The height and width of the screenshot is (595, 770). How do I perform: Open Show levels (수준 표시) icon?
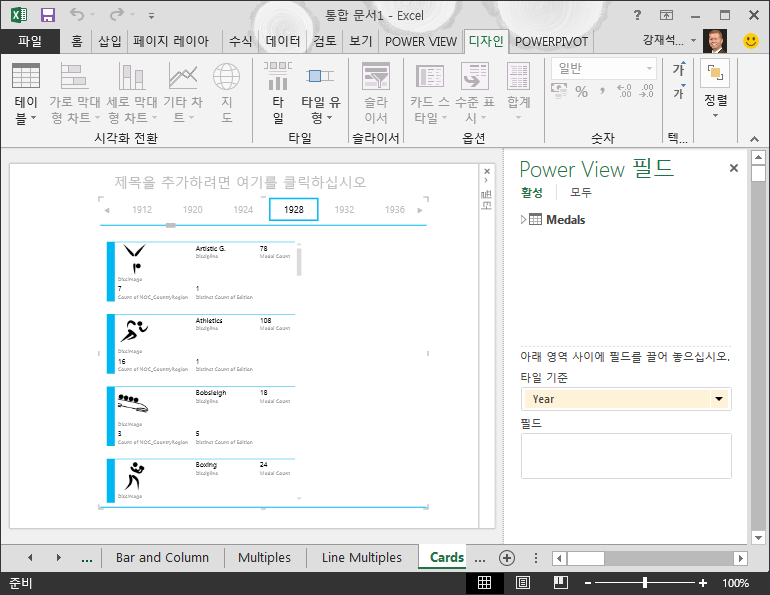pyautogui.click(x=474, y=76)
